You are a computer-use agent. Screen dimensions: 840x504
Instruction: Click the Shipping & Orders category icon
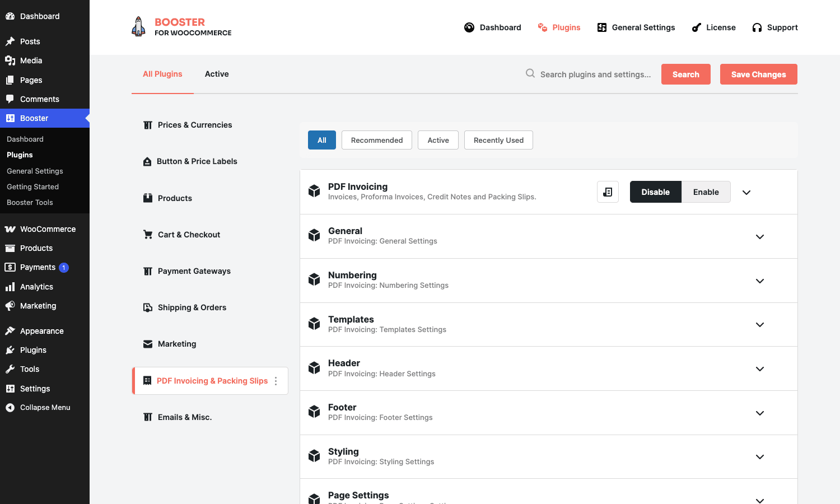(148, 307)
